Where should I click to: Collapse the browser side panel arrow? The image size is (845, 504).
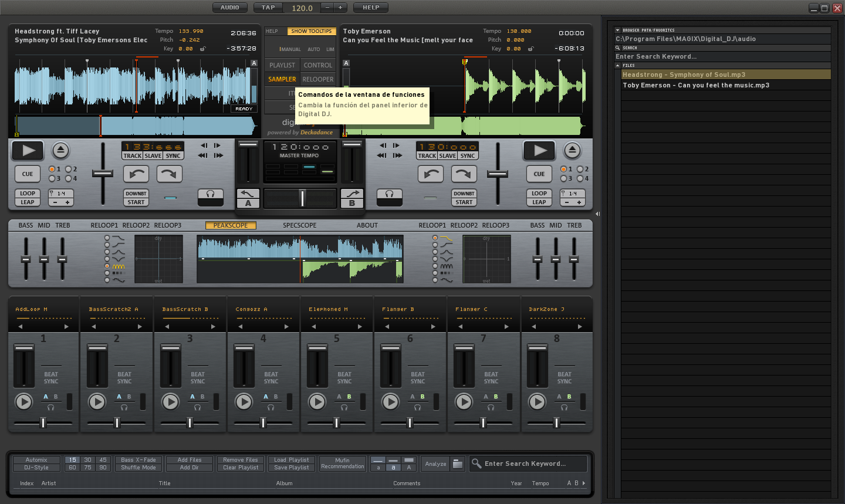[597, 214]
